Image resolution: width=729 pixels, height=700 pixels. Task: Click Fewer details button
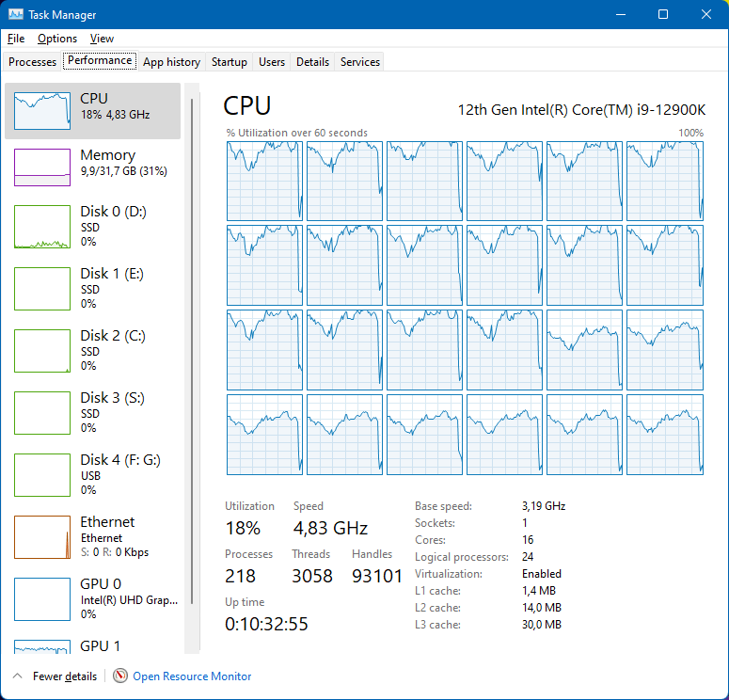click(65, 676)
